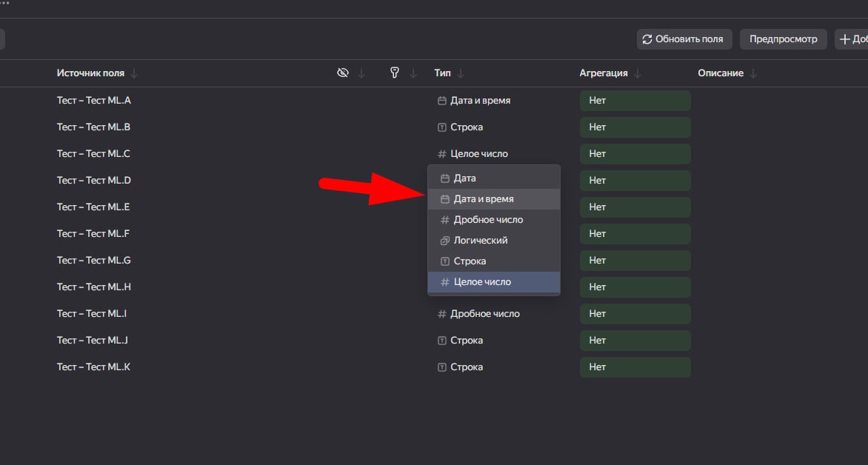
Task: Click the Обновить поля button
Action: coord(684,39)
